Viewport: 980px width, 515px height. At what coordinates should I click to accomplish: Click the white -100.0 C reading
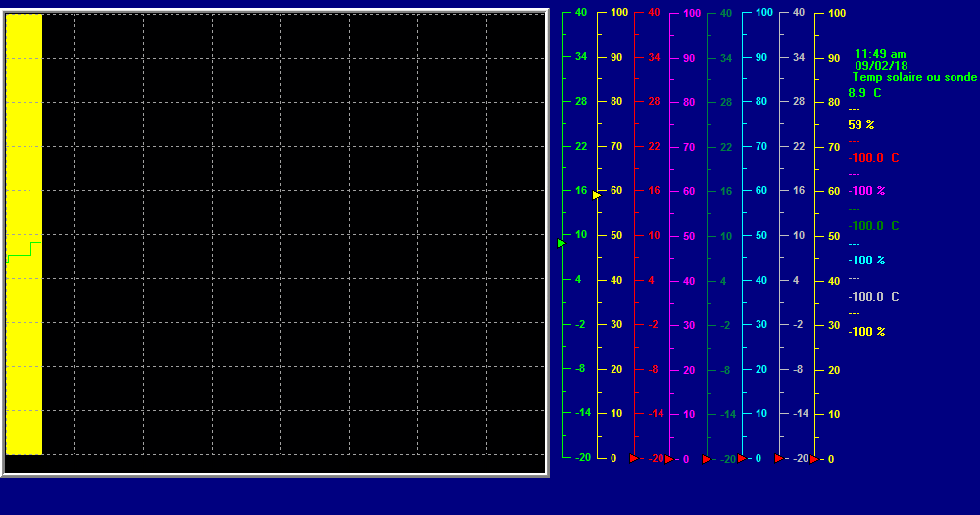pyautogui.click(x=873, y=297)
